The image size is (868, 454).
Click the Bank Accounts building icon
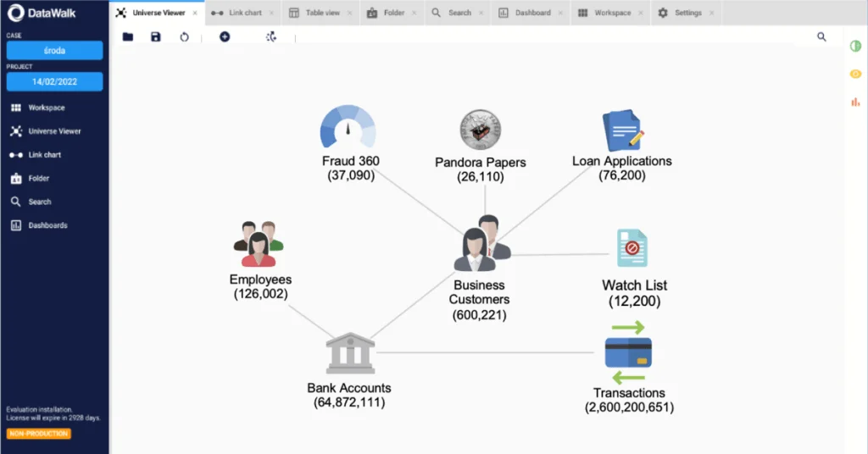coord(350,352)
